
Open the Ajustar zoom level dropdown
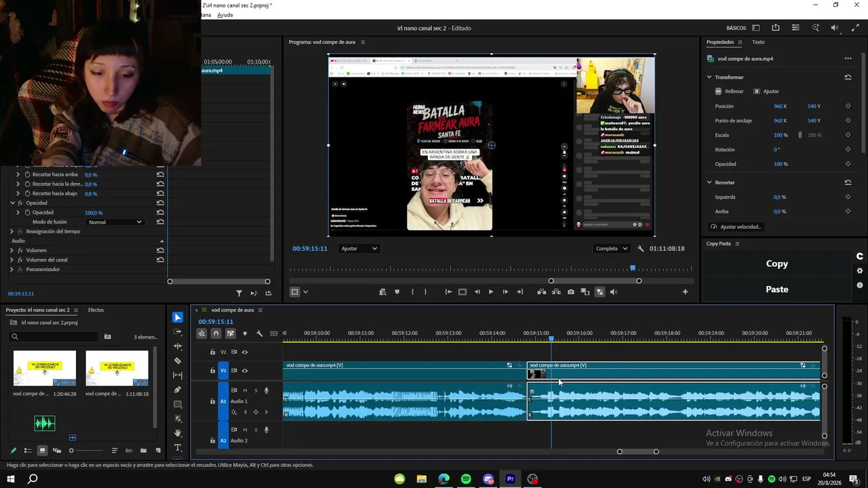coord(359,249)
